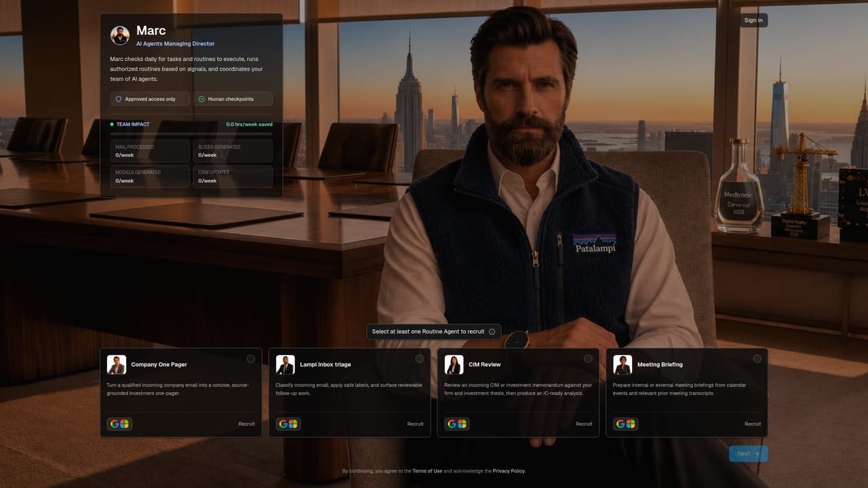
Task: Select the Company One Pager radio circle
Action: click(251, 359)
